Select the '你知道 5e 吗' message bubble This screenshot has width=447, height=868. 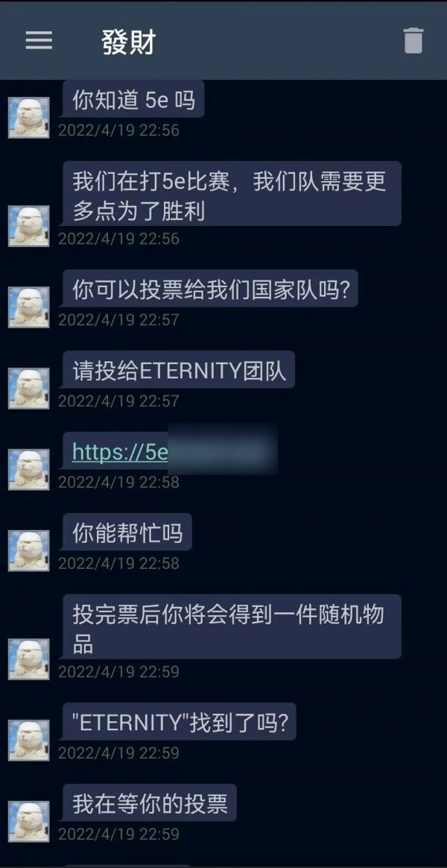[133, 100]
